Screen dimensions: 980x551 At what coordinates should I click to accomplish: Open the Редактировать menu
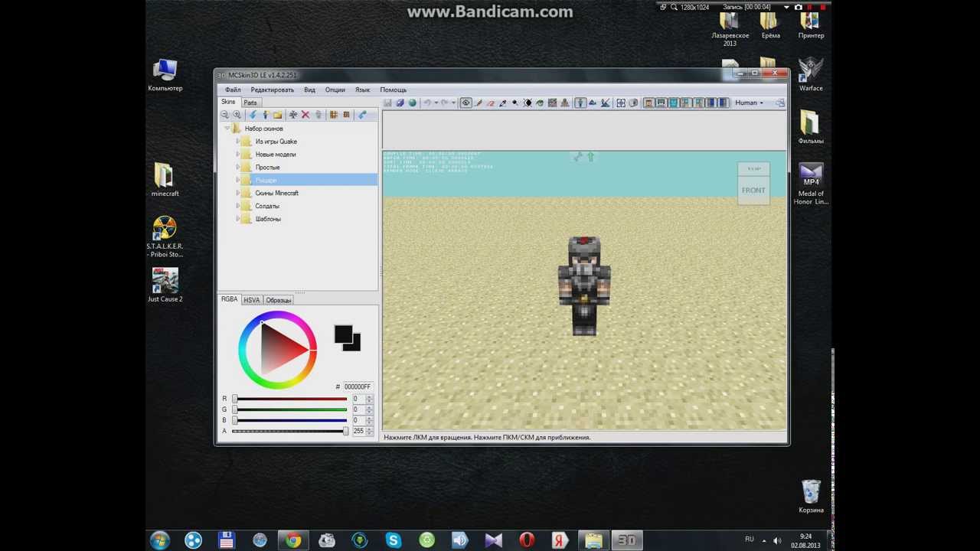point(273,90)
